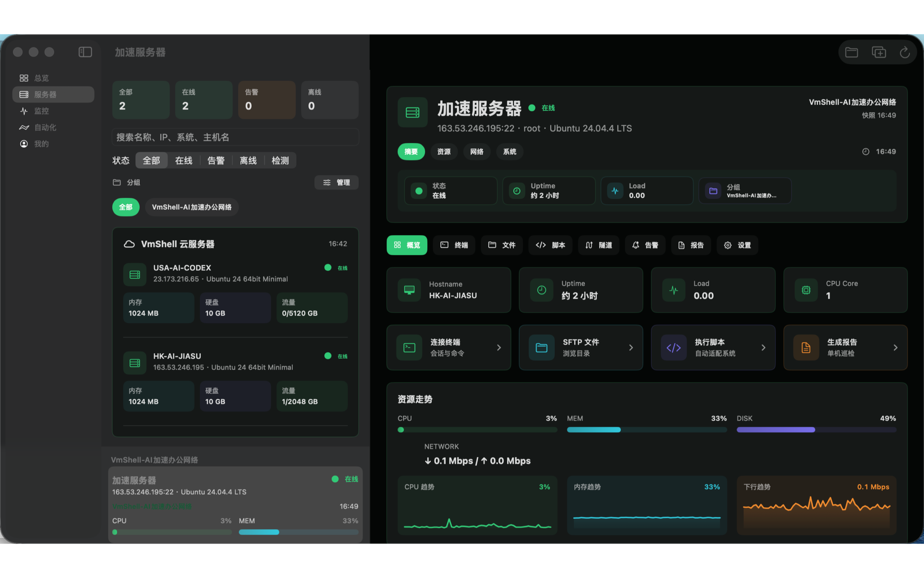Expand the SFTP 文件 card chevron
Screen dimensions: 924x578
pyautogui.click(x=631, y=348)
